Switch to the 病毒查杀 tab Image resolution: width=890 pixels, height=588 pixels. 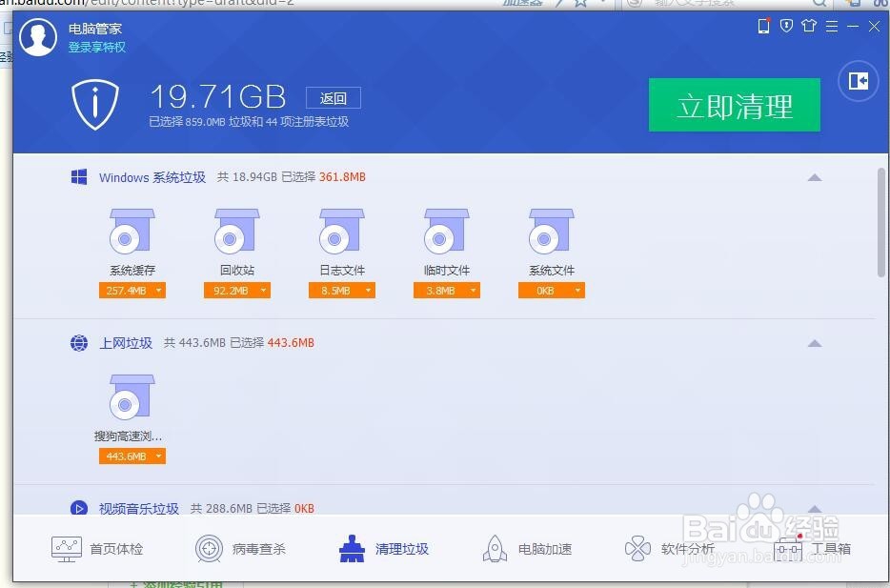pos(241,549)
